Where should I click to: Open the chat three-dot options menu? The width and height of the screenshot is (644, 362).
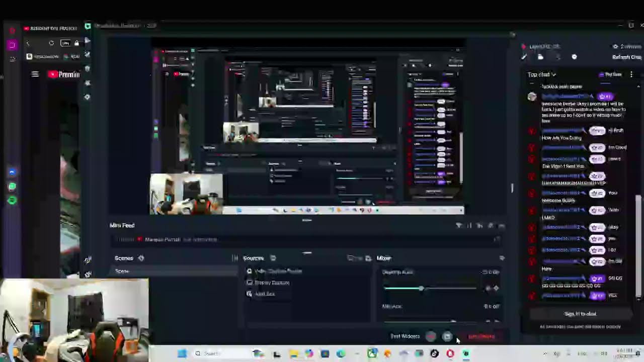click(x=631, y=75)
